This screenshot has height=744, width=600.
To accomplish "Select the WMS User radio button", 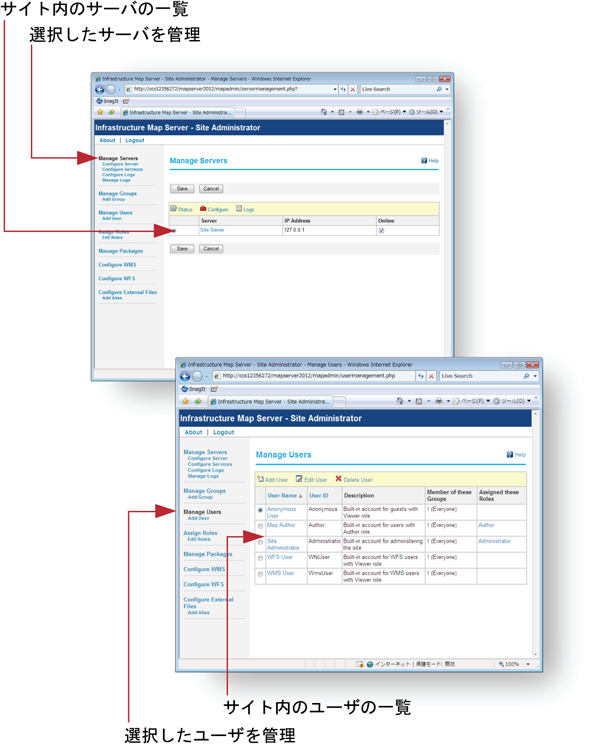I will 260,575.
